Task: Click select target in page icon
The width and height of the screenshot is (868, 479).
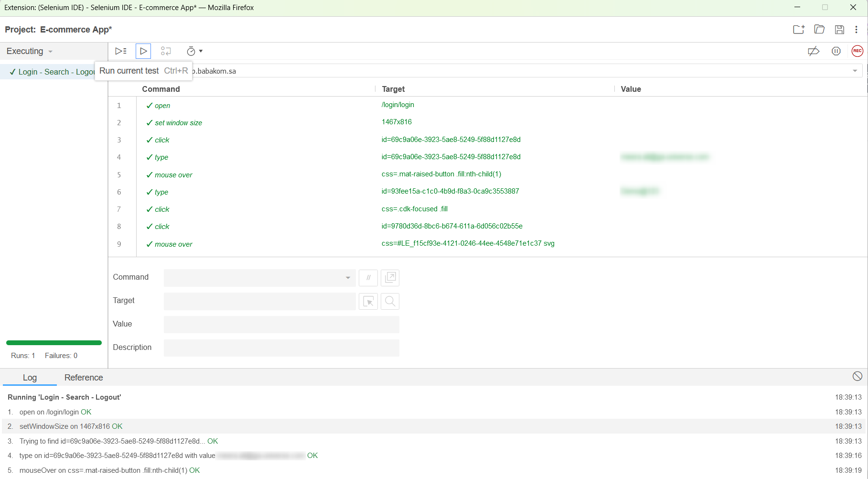Action: pos(368,301)
